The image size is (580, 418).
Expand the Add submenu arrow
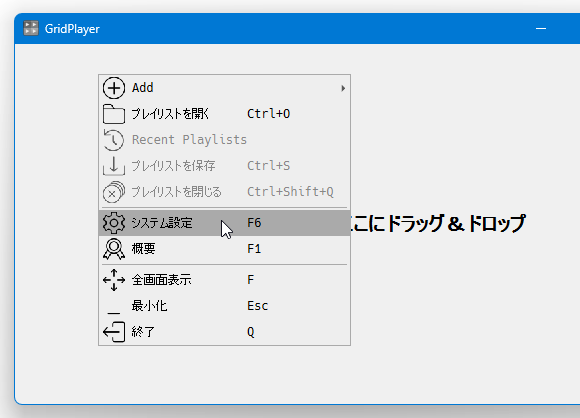[x=343, y=88]
